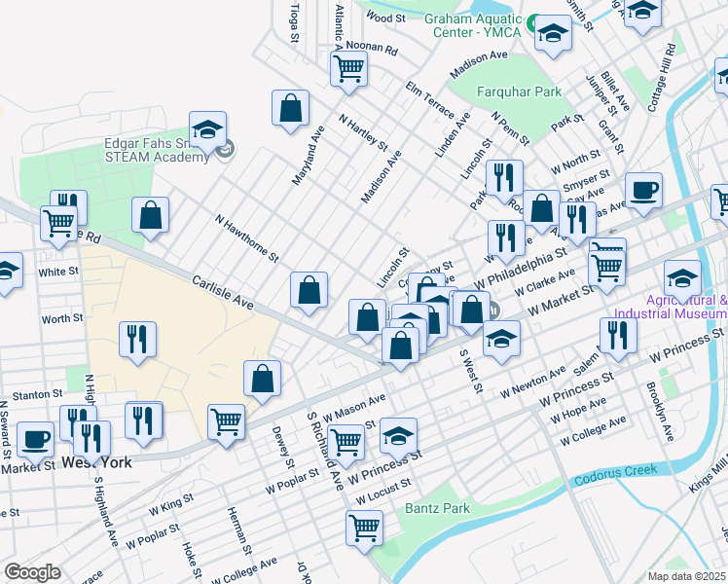
Task: Open the Bantz Park label
Action: pos(437,508)
